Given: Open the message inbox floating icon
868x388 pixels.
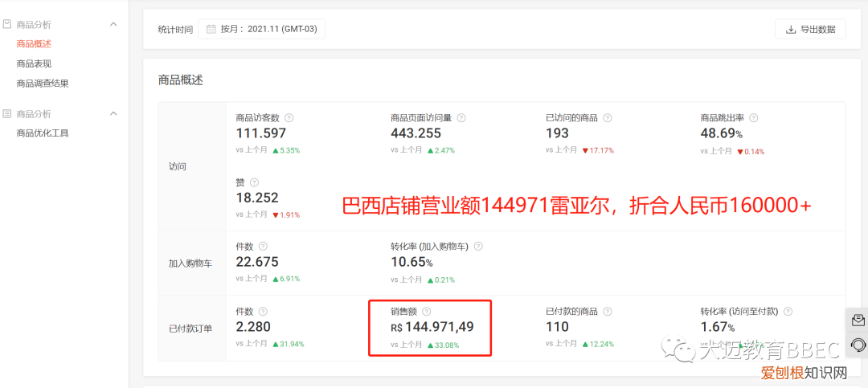Looking at the screenshot, I should coord(858,320).
